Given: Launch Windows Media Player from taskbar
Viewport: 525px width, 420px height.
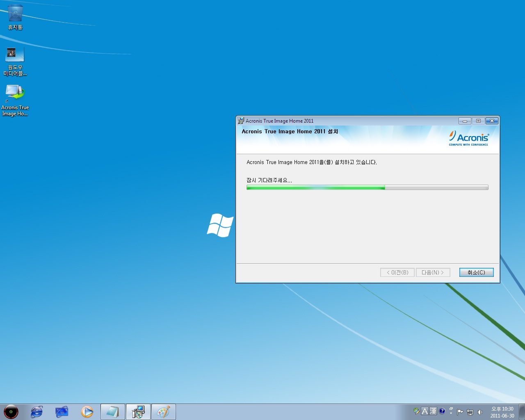Looking at the screenshot, I should coord(87,411).
